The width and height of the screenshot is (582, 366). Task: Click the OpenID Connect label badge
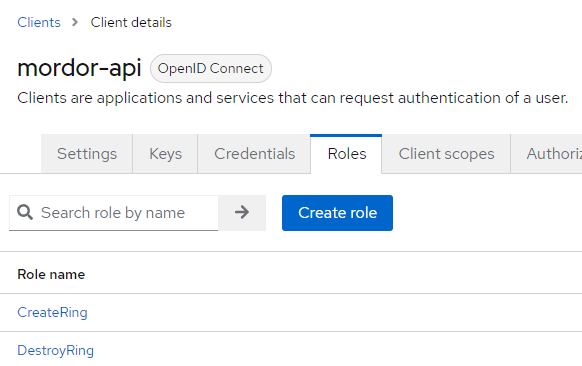210,69
